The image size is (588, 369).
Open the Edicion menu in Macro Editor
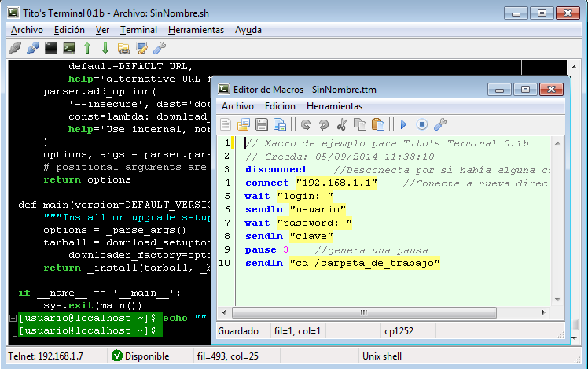[280, 106]
